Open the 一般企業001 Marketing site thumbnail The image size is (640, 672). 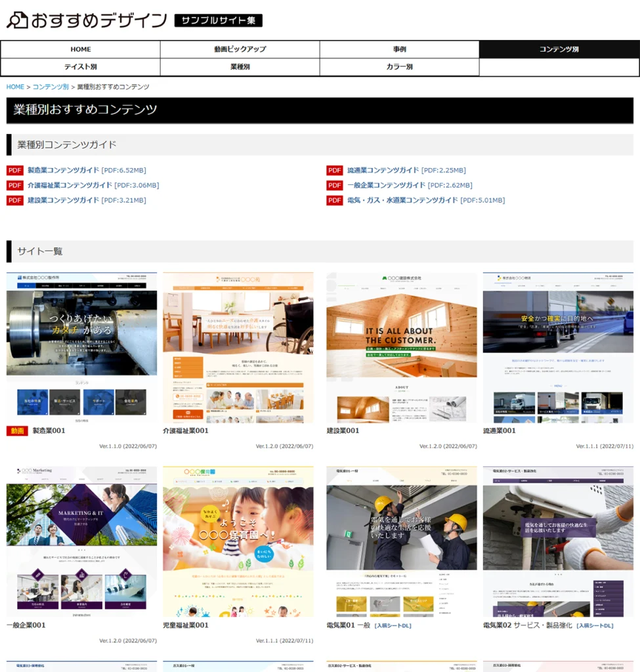pos(81,541)
